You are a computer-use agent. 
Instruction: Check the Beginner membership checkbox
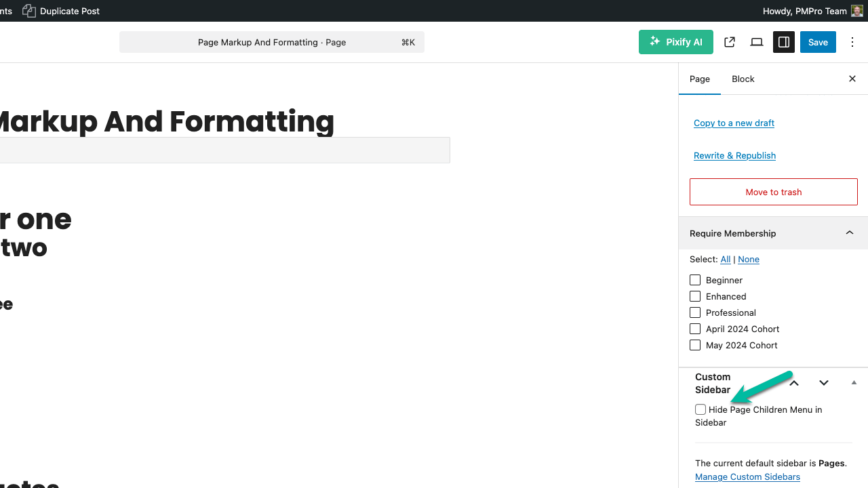(695, 280)
